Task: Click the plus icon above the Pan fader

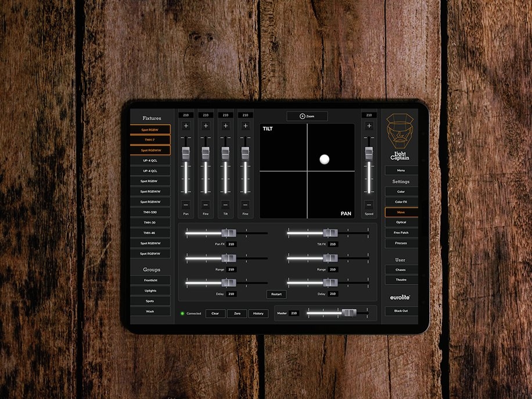Action: pos(186,125)
